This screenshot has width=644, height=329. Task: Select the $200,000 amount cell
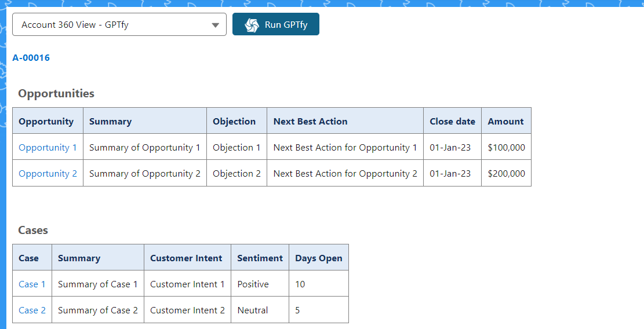tap(506, 174)
